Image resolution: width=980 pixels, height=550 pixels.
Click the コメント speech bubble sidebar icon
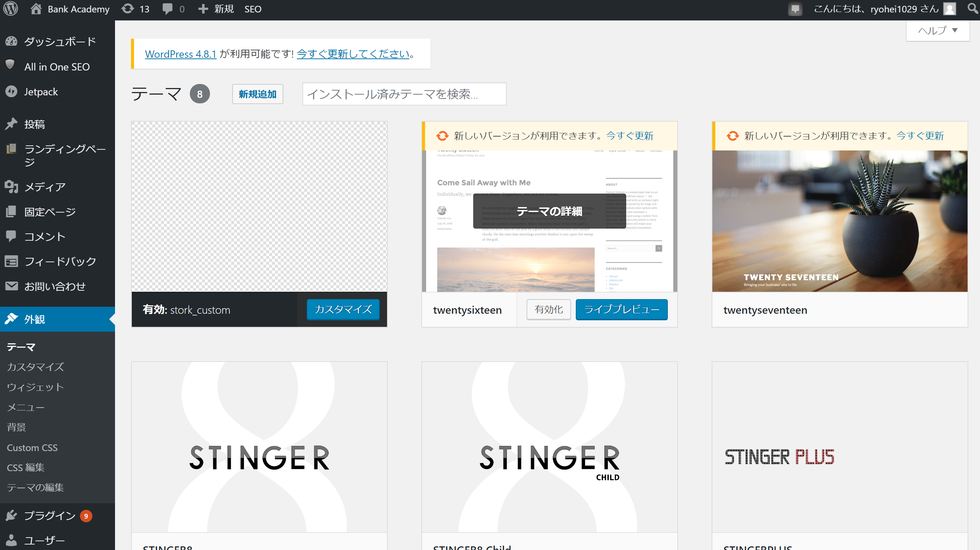11,236
